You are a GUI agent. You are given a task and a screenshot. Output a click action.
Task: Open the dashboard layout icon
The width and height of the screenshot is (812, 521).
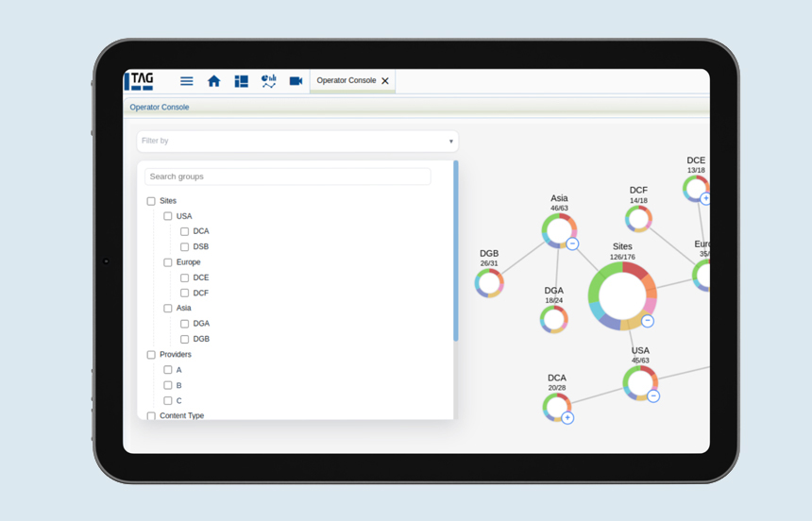242,81
